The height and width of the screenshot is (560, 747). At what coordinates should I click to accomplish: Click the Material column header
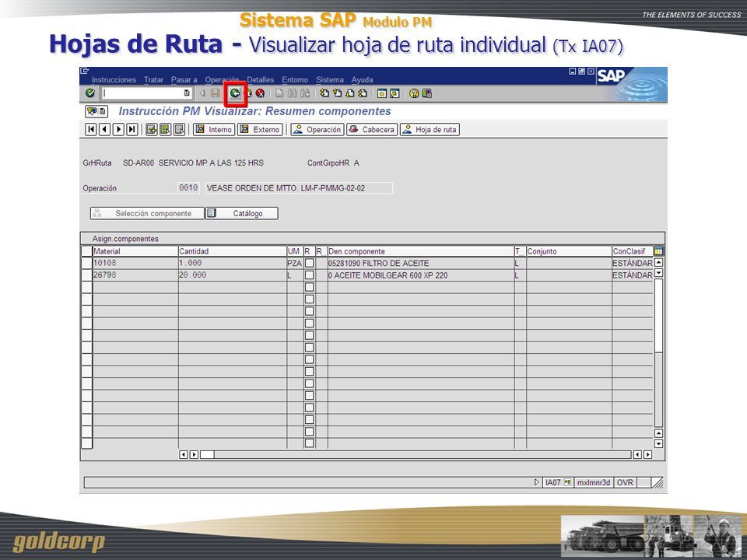[x=135, y=251]
